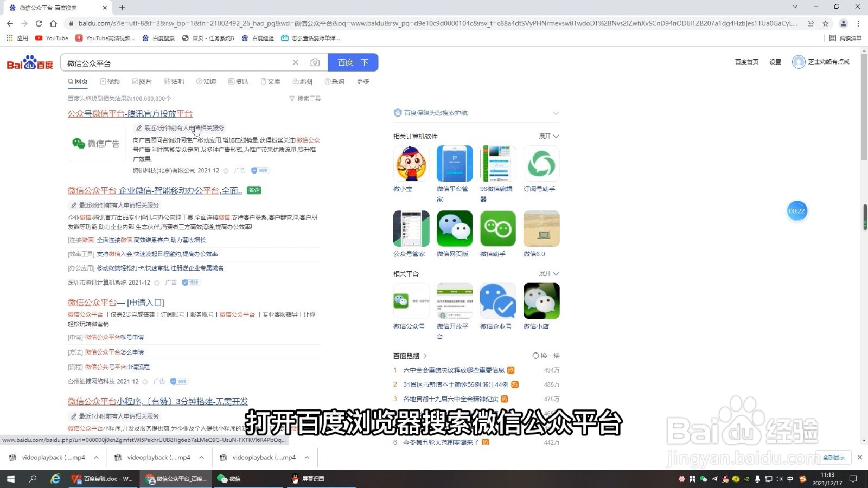Open 百度经验.doc in the taskbar

coord(103,479)
